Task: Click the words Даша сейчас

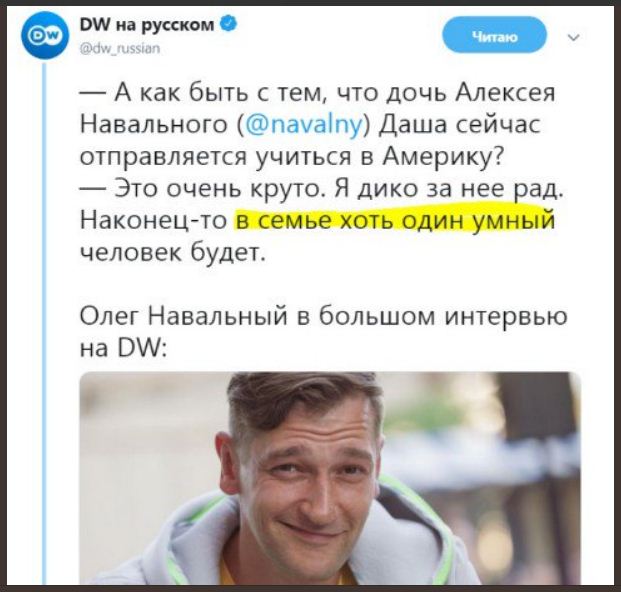Action: [458, 124]
